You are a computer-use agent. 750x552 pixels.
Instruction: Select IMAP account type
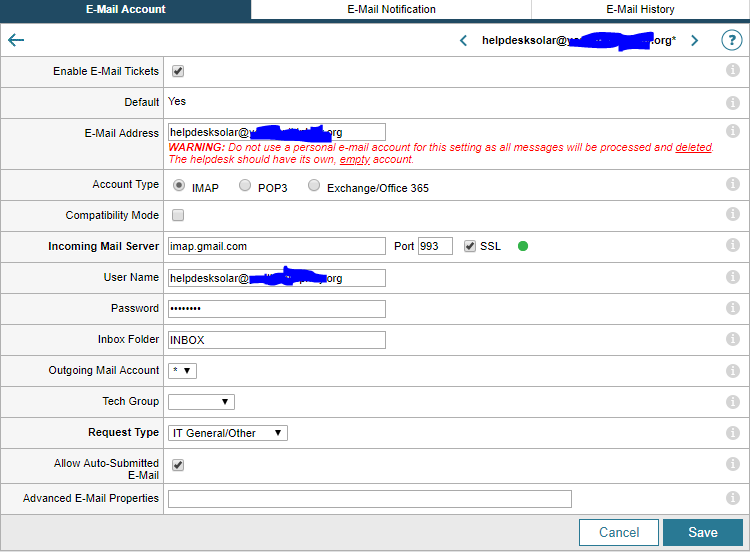(179, 185)
